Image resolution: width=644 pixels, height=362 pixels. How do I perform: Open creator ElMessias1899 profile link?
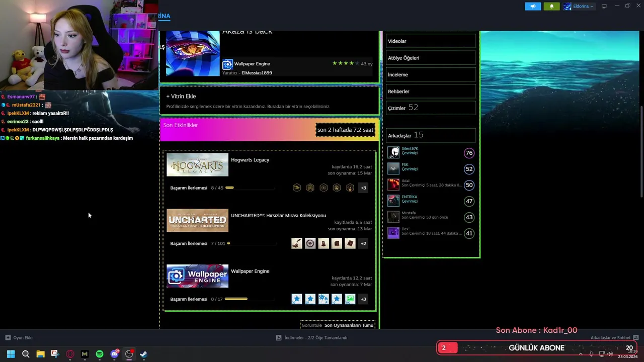pyautogui.click(x=257, y=73)
